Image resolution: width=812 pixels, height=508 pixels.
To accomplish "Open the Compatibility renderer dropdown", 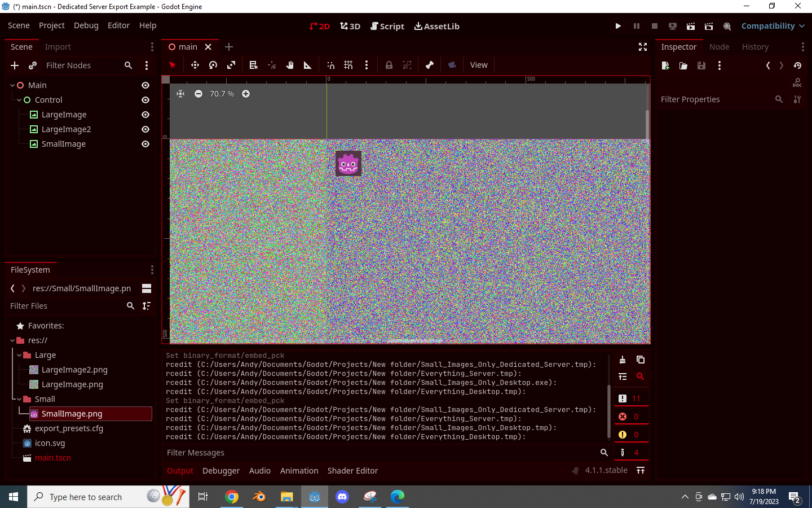I will pyautogui.click(x=772, y=26).
